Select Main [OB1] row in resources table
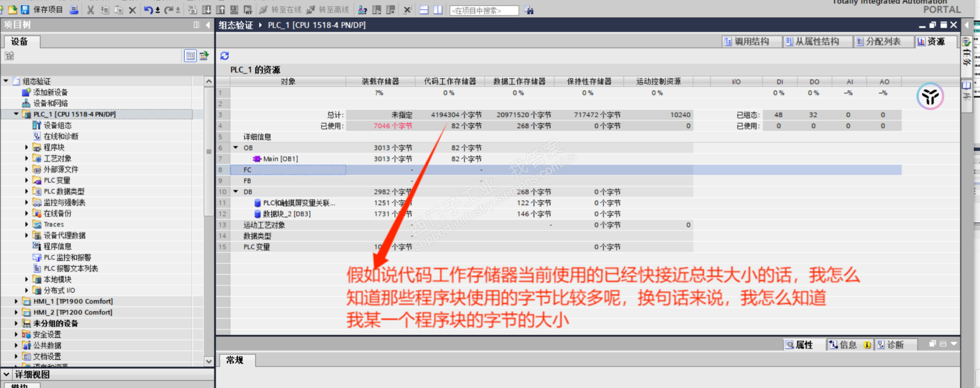 280,159
